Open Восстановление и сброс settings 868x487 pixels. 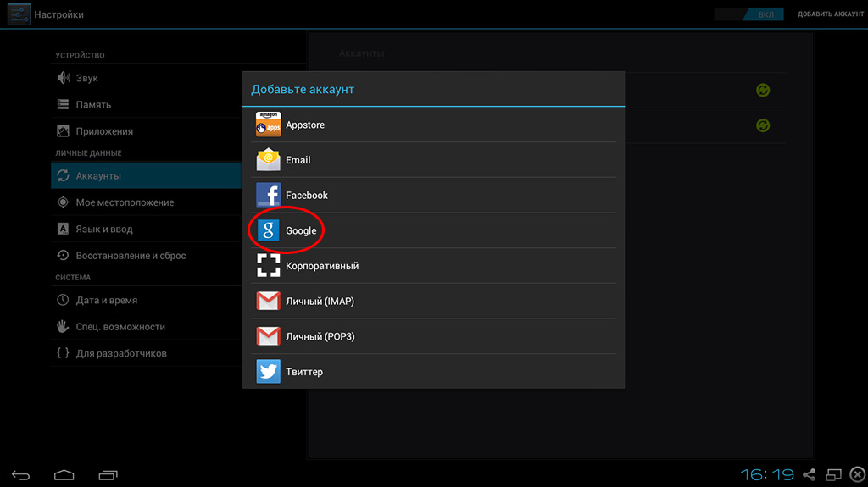tap(131, 256)
